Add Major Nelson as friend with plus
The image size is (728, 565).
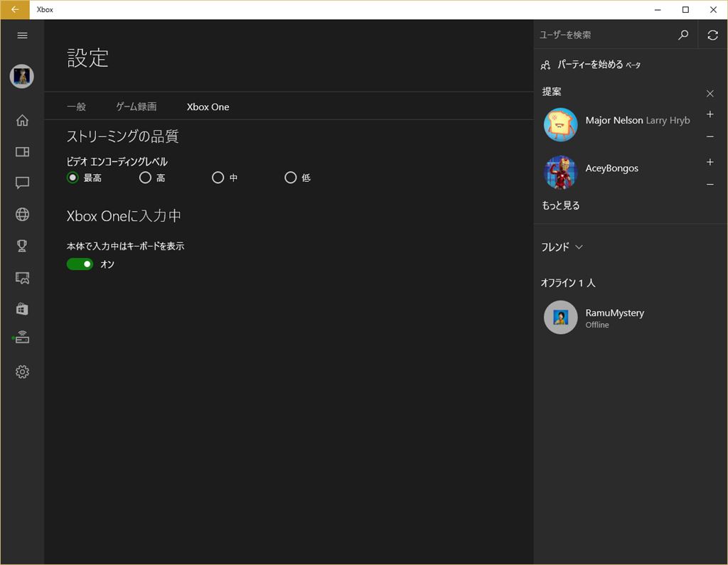tap(710, 114)
